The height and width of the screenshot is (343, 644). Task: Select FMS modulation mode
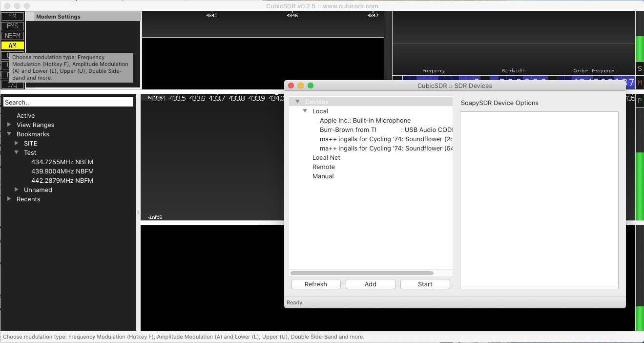pyautogui.click(x=12, y=26)
